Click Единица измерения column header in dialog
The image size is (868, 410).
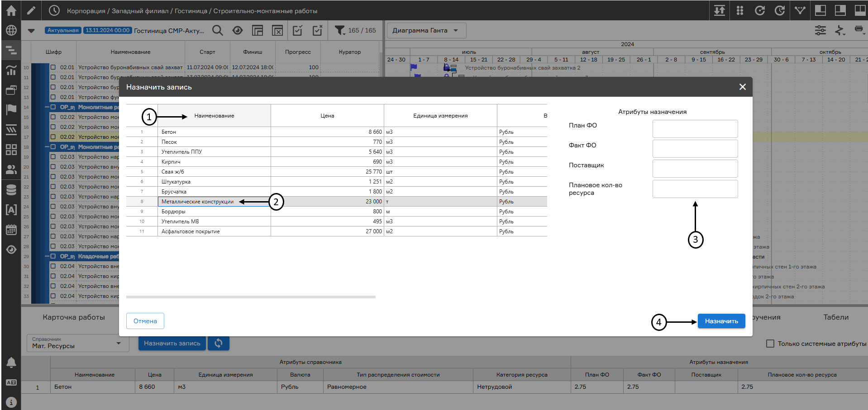click(x=440, y=116)
